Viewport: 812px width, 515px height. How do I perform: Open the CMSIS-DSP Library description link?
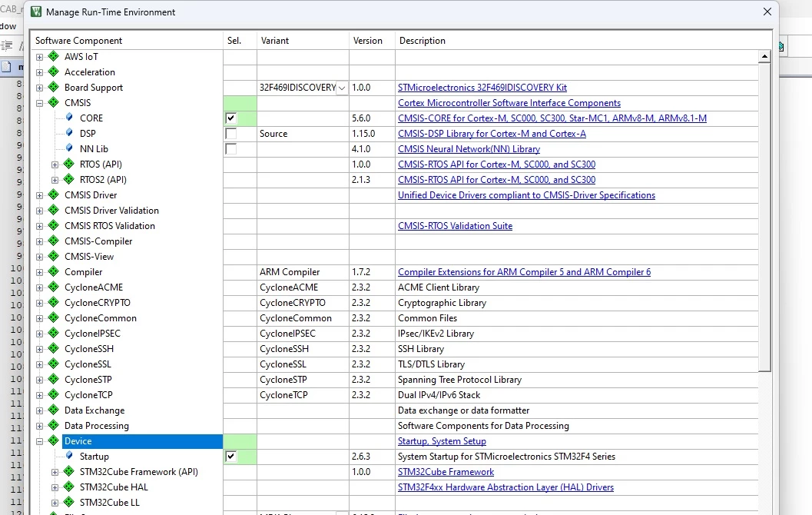pos(492,134)
